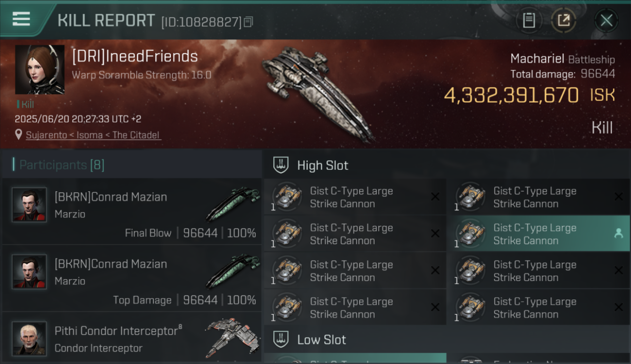631x364 pixels.
Task: Select Conrad Mazian Final Blow entry
Action: 132,211
